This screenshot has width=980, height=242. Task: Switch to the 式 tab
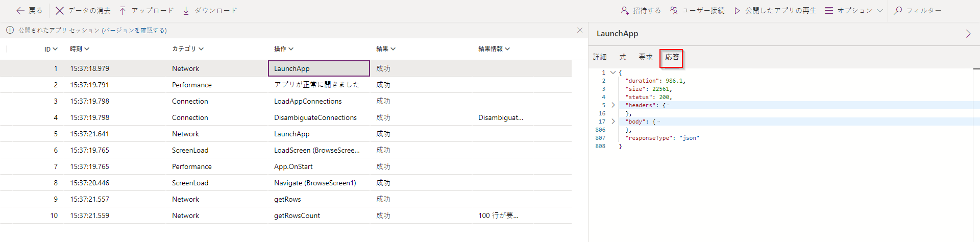coord(623,57)
